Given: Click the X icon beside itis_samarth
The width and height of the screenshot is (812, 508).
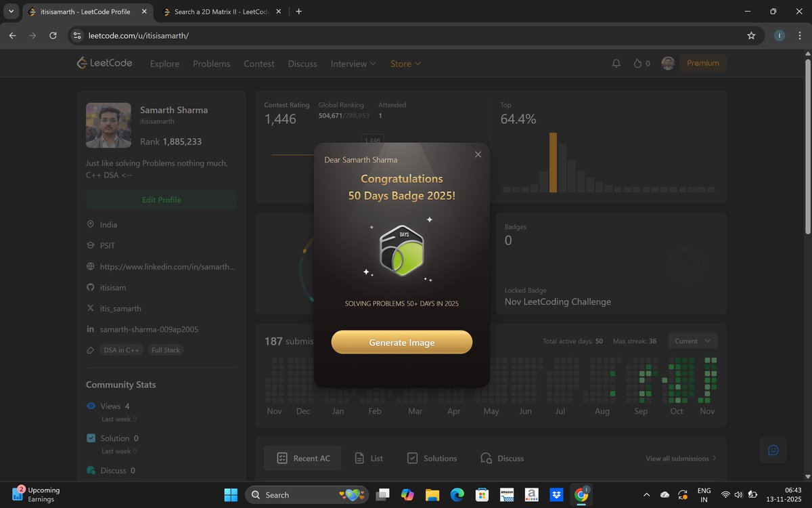Looking at the screenshot, I should point(91,308).
